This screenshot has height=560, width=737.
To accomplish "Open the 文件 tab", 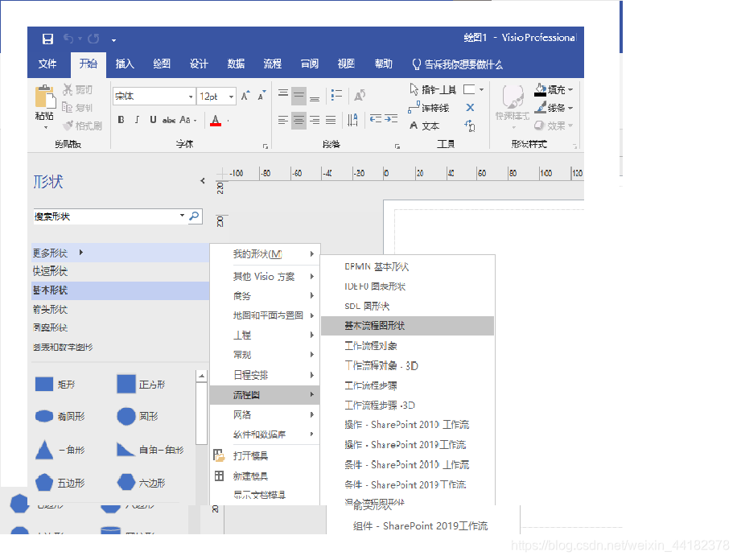I will click(47, 64).
